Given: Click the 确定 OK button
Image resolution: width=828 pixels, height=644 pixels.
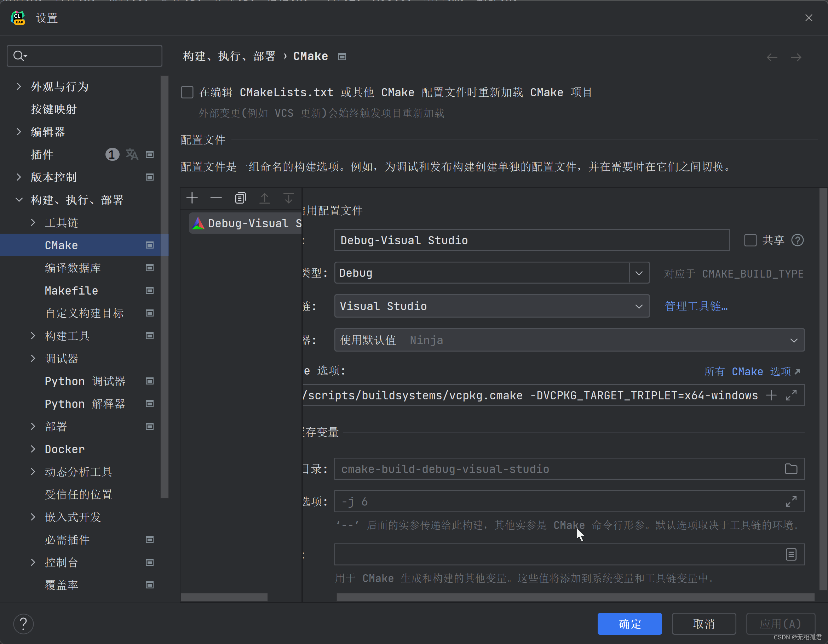Looking at the screenshot, I should click(x=629, y=623).
